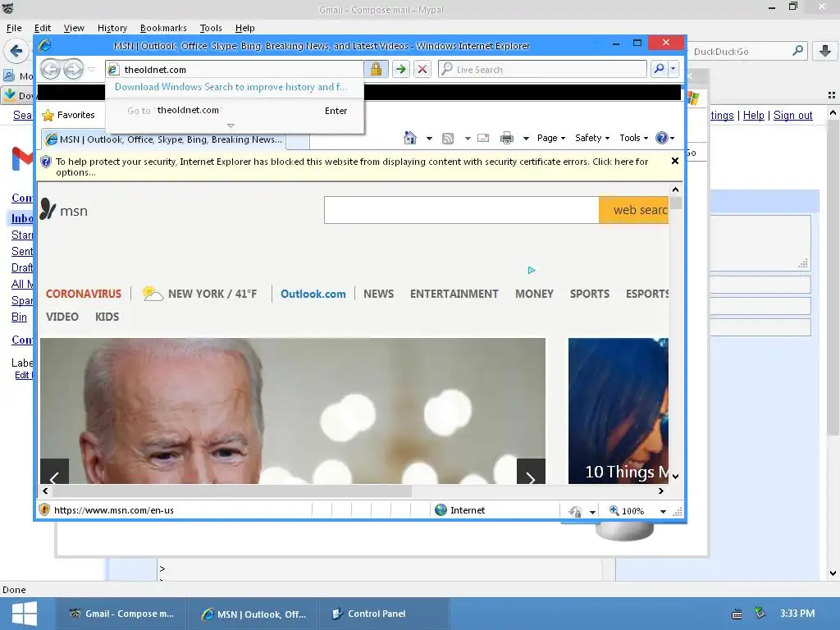840x630 pixels.
Task: Click the 100% zoom level button
Action: pos(627,511)
